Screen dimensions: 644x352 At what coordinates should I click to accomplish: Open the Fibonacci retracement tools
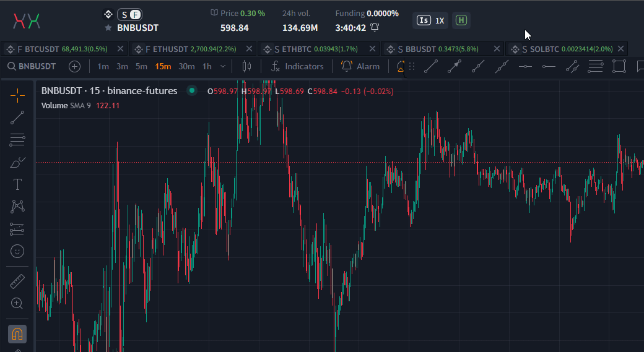pos(17,140)
